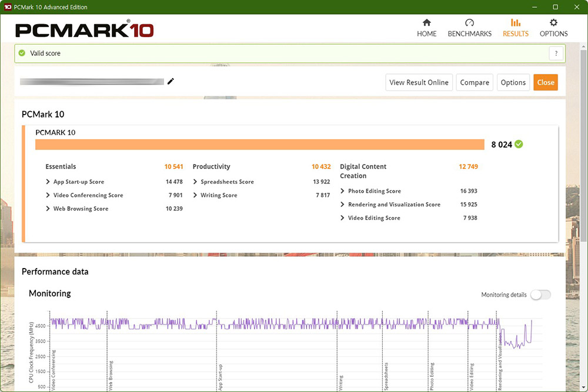The width and height of the screenshot is (588, 392).
Task: Click the Spreadsheets value 13 922
Action: 322,182
